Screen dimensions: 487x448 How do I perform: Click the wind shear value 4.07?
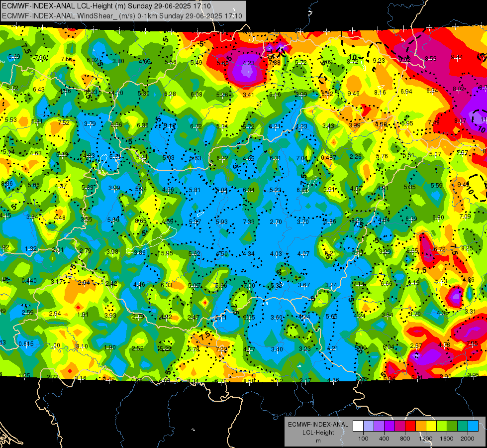pos(303,254)
